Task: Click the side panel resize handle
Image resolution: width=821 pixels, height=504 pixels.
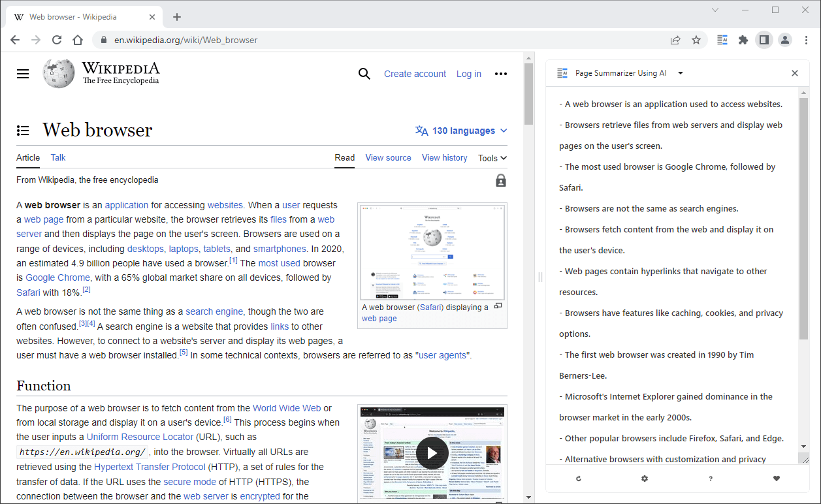Action: [x=539, y=277]
